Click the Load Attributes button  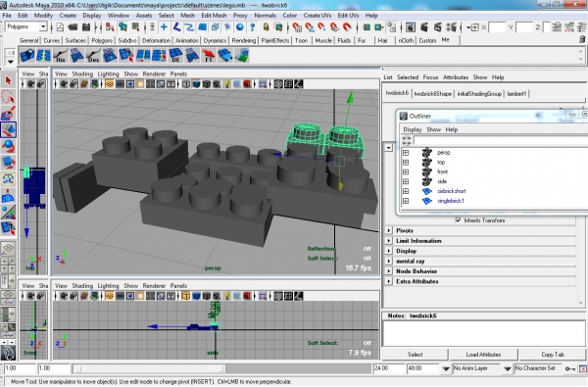pyautogui.click(x=483, y=355)
